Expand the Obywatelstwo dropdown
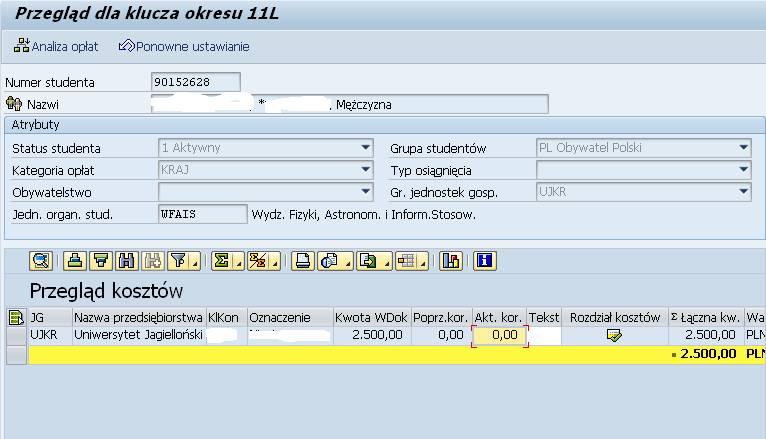Screen dimensions: 766x439 click(x=365, y=192)
